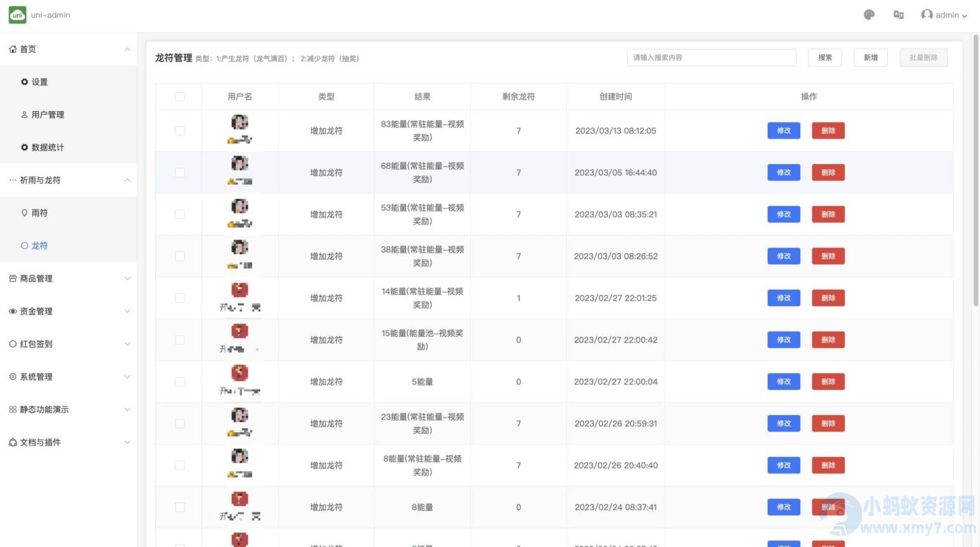Click the pin icon beside 雨符
Image resolution: width=980 pixels, height=547 pixels.
(x=24, y=213)
